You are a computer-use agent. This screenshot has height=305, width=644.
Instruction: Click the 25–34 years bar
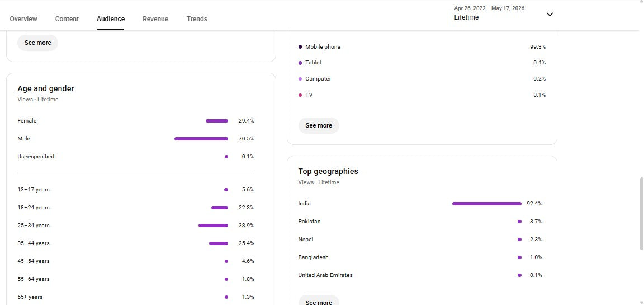coord(213,226)
